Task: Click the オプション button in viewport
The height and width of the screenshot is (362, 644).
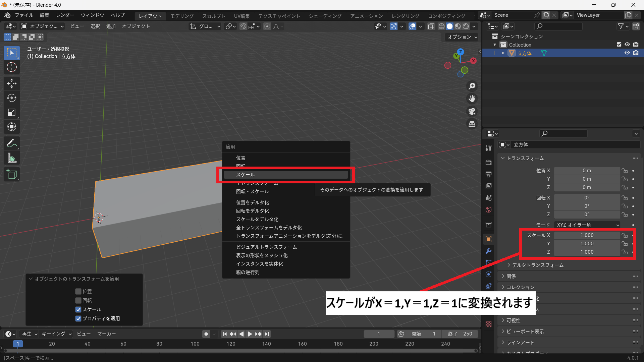Action: [462, 37]
